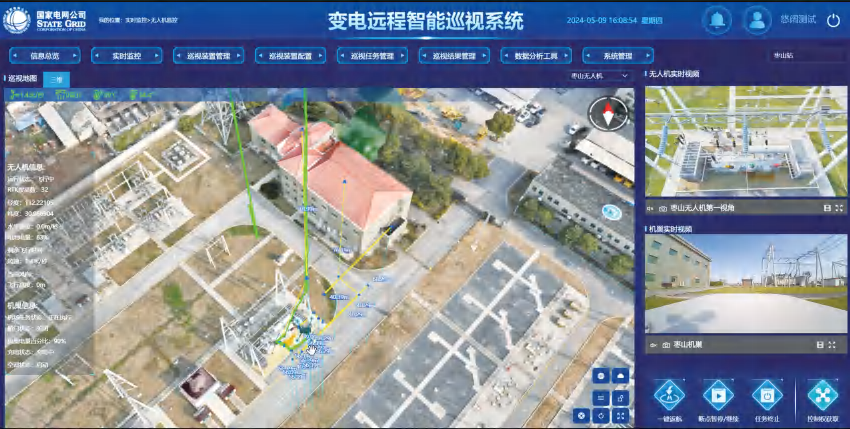
Task: Toggle the cloud layer button on map
Action: click(x=621, y=375)
